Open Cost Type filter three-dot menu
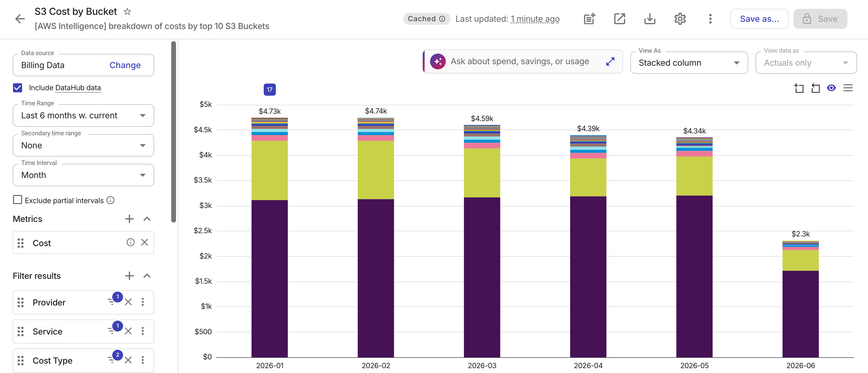The height and width of the screenshot is (373, 868). point(143,360)
